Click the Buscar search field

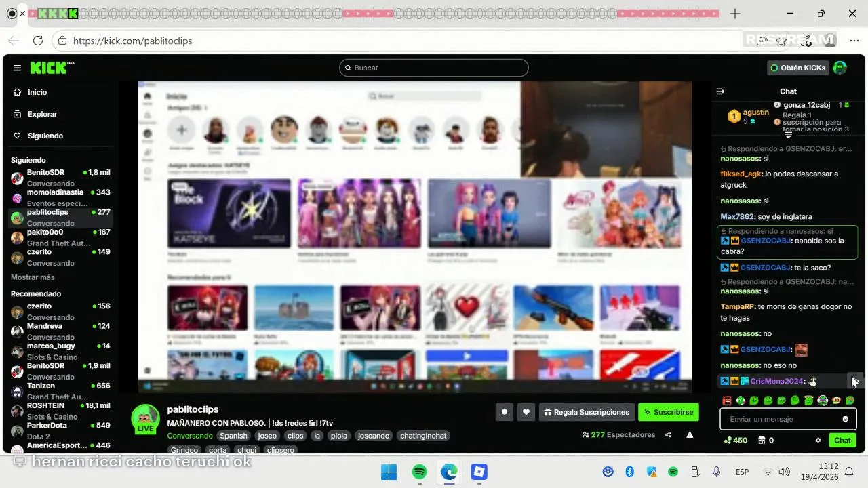tap(434, 68)
